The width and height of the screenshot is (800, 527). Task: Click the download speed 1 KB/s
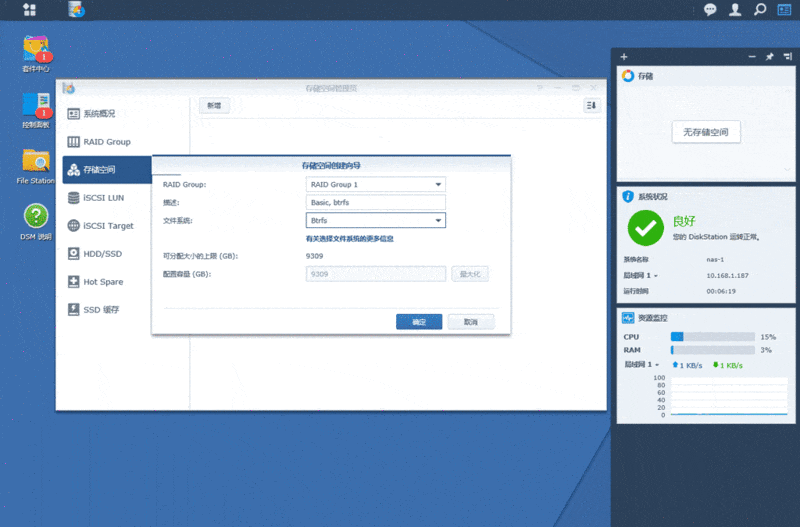(728, 365)
